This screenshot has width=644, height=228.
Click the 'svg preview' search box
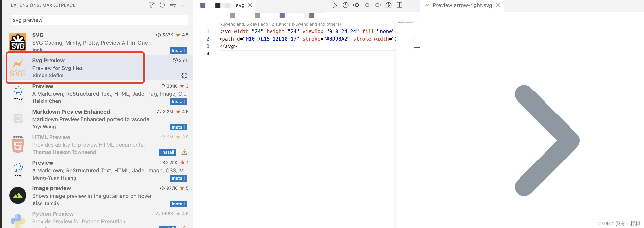click(x=99, y=20)
